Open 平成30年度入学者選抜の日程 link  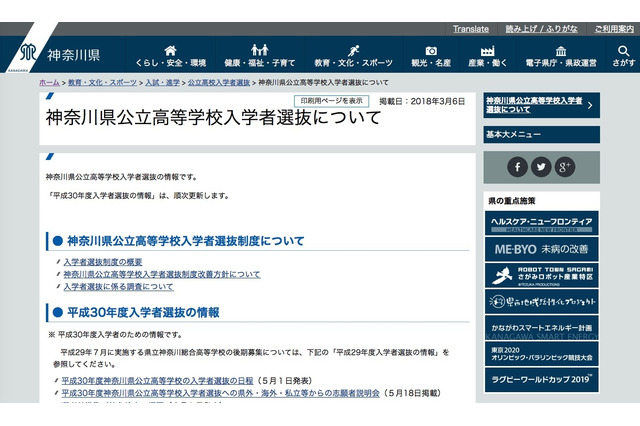(x=157, y=381)
